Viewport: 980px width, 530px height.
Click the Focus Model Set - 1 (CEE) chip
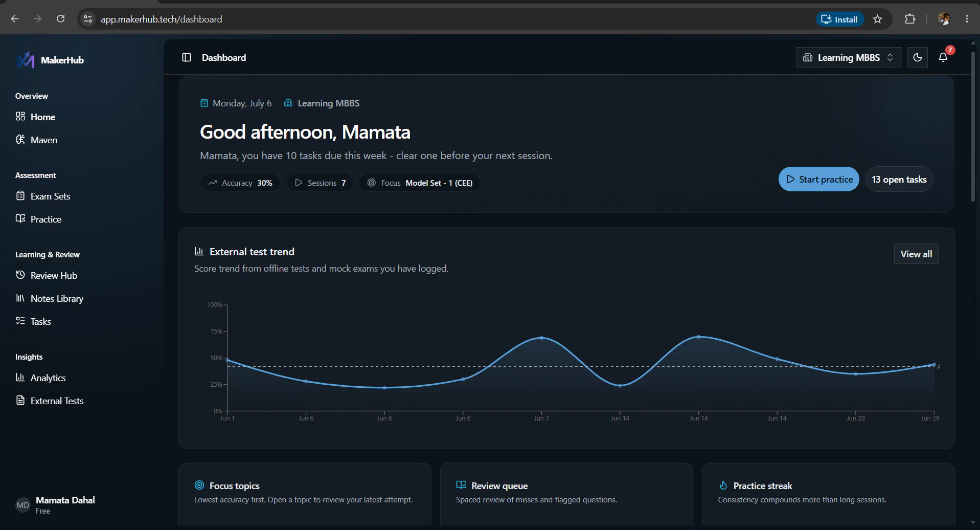tap(420, 183)
